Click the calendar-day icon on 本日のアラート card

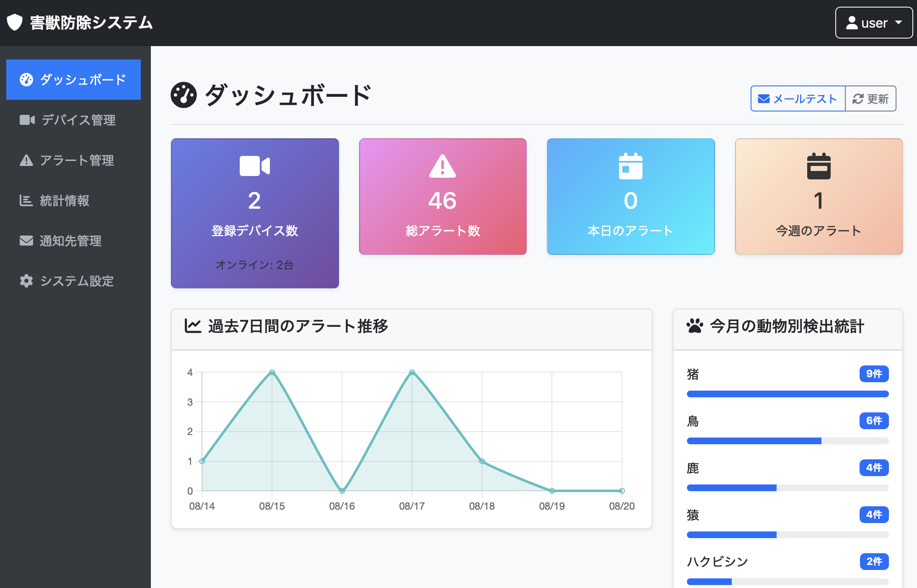[631, 166]
